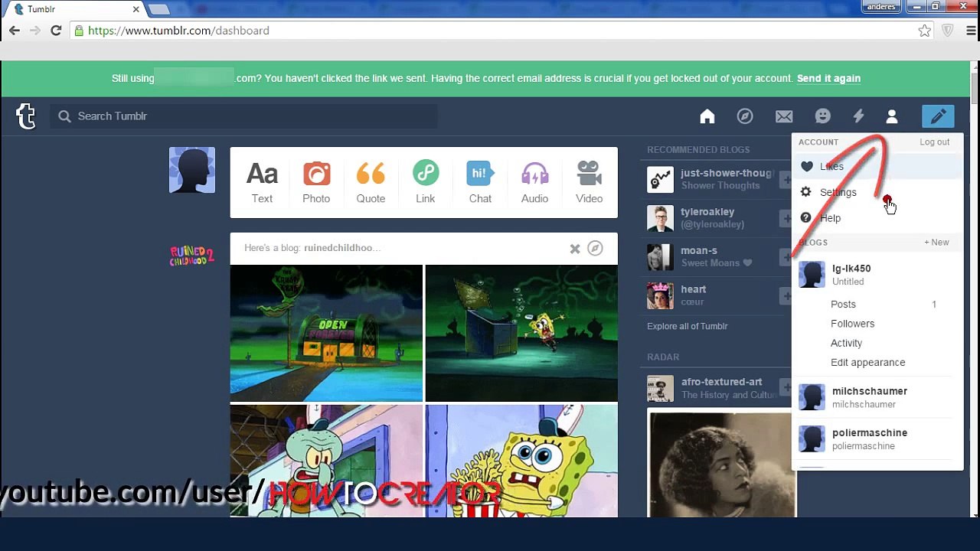The width and height of the screenshot is (980, 551).
Task: Open the Home dashboard icon
Action: click(707, 116)
